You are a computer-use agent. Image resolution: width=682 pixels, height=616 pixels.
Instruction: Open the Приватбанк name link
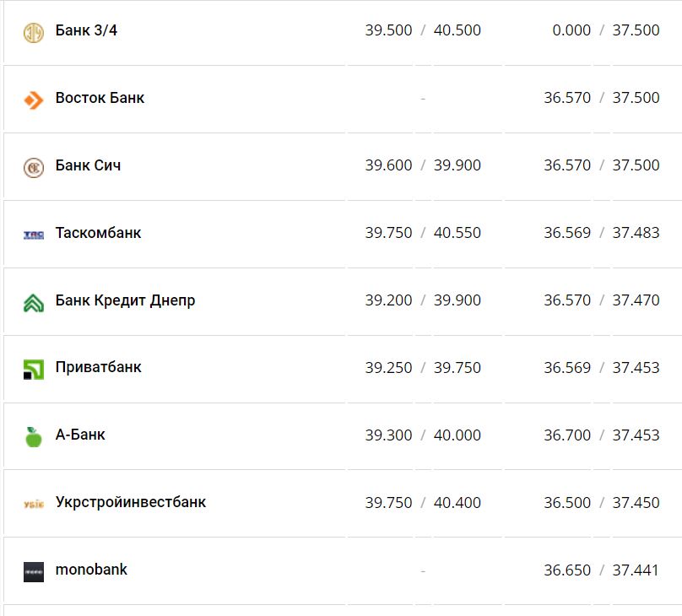tap(98, 368)
